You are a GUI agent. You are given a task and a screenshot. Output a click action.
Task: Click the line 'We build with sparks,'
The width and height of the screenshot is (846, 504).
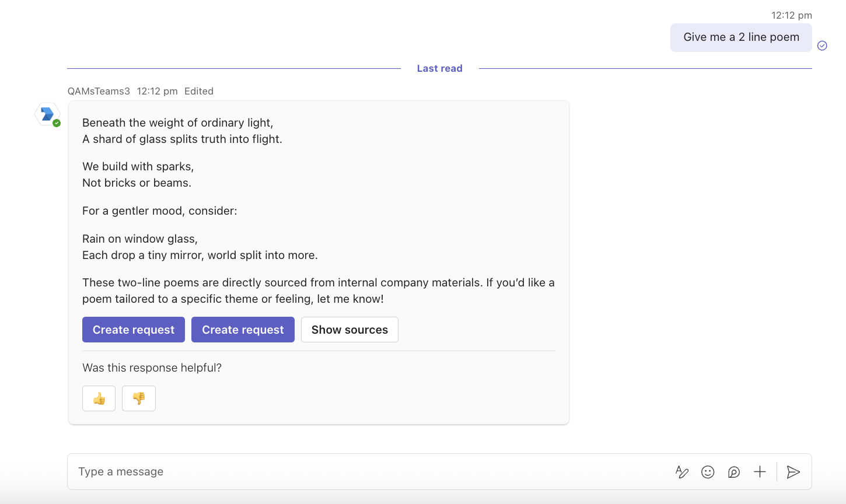click(138, 166)
